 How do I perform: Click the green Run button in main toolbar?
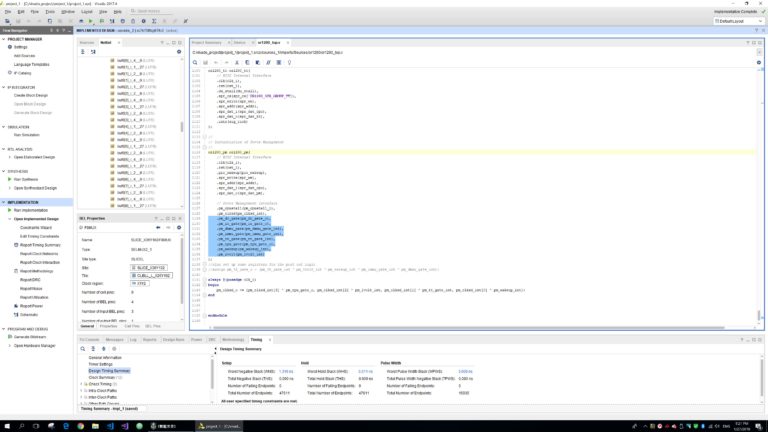click(x=91, y=21)
